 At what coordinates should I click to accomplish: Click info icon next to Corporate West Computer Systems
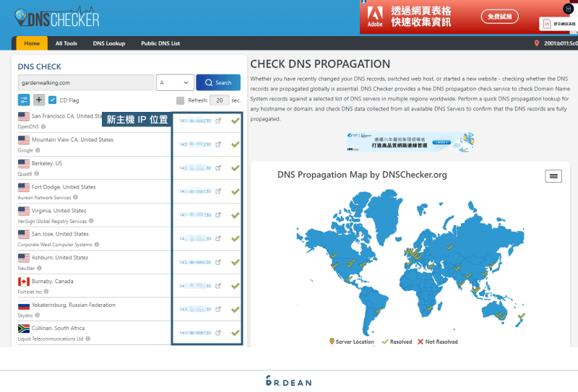(97, 244)
